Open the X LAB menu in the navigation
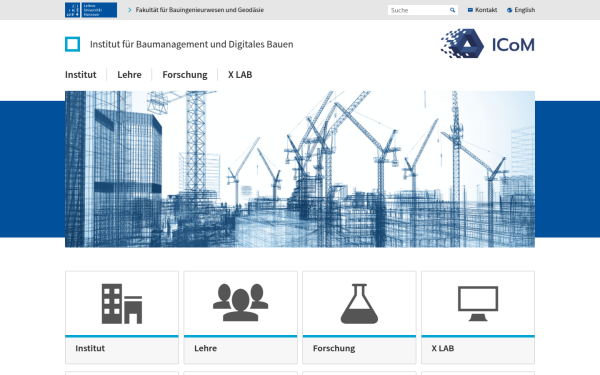This screenshot has width=600, height=375. (x=240, y=75)
